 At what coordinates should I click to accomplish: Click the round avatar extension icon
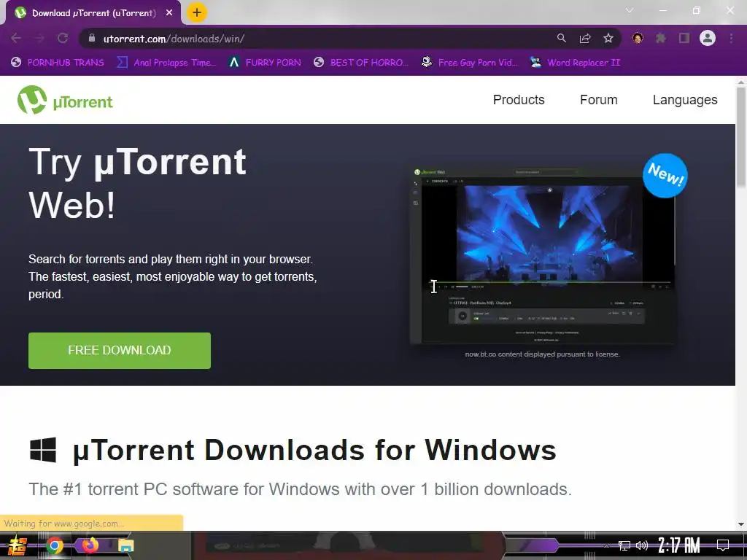pyautogui.click(x=638, y=38)
